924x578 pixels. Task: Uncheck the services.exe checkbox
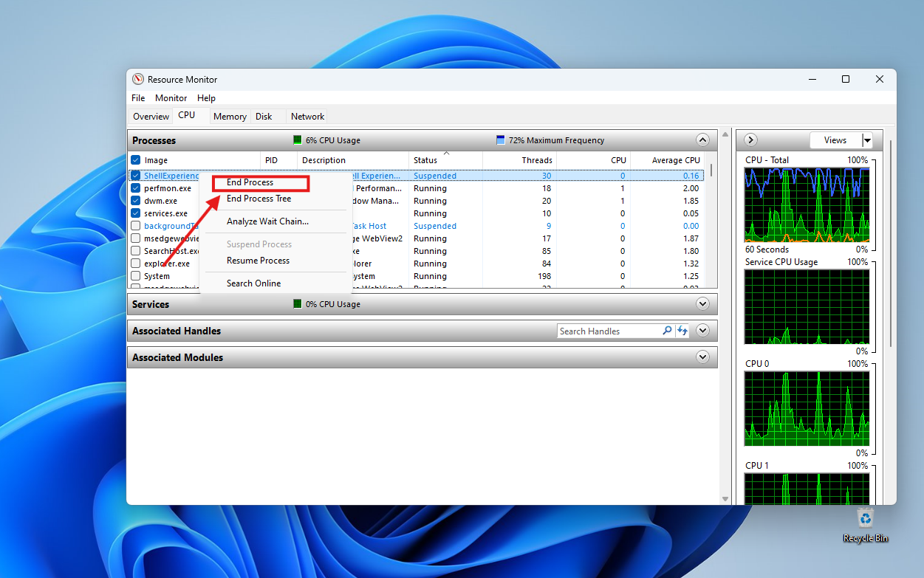coord(136,213)
